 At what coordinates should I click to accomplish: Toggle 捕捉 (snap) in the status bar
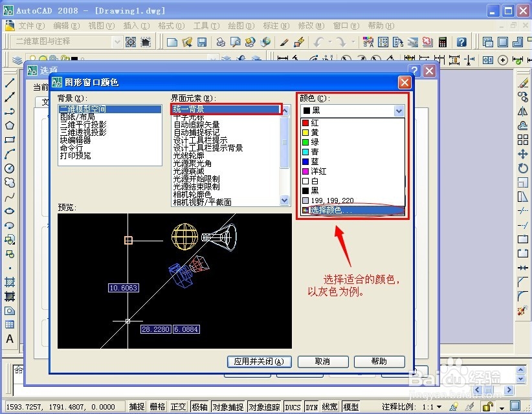pyautogui.click(x=137, y=406)
